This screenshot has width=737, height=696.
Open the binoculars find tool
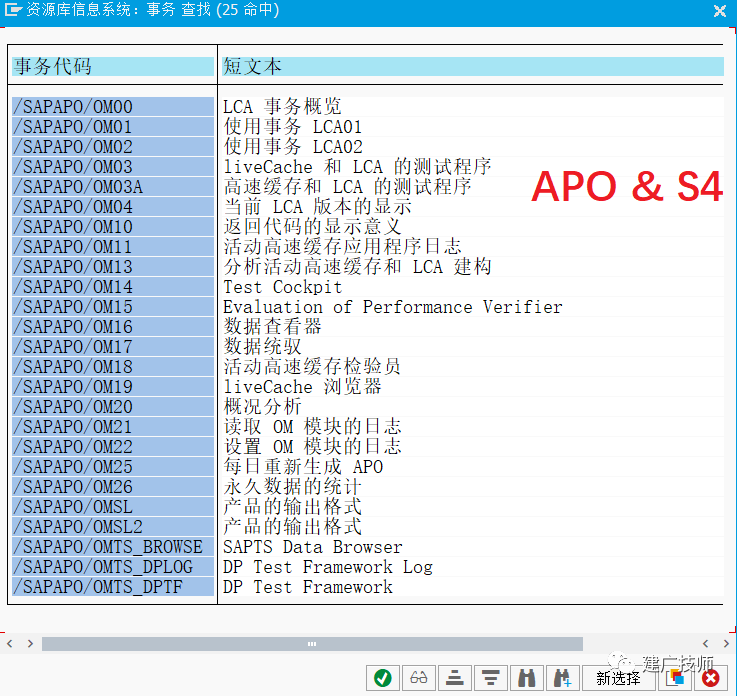tap(526, 678)
